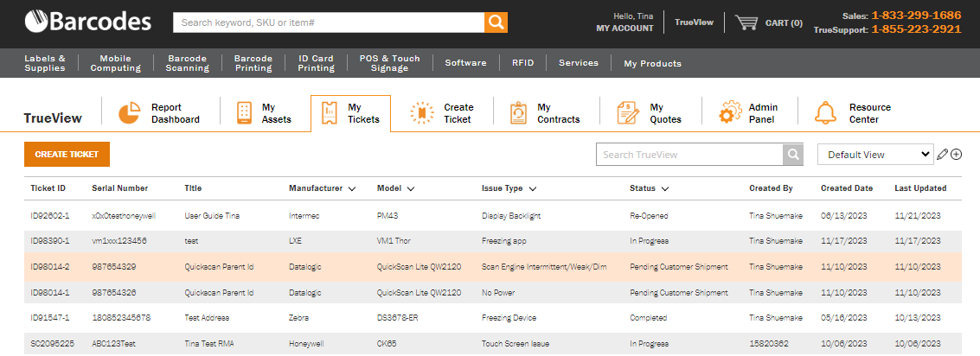Sort by the Created By column header
The width and height of the screenshot is (980, 356).
pyautogui.click(x=771, y=188)
